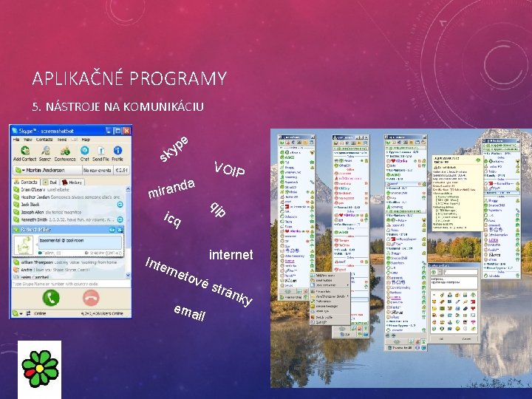Open the Tools menu in Skype
The height and width of the screenshot is (399, 532).
[62, 140]
